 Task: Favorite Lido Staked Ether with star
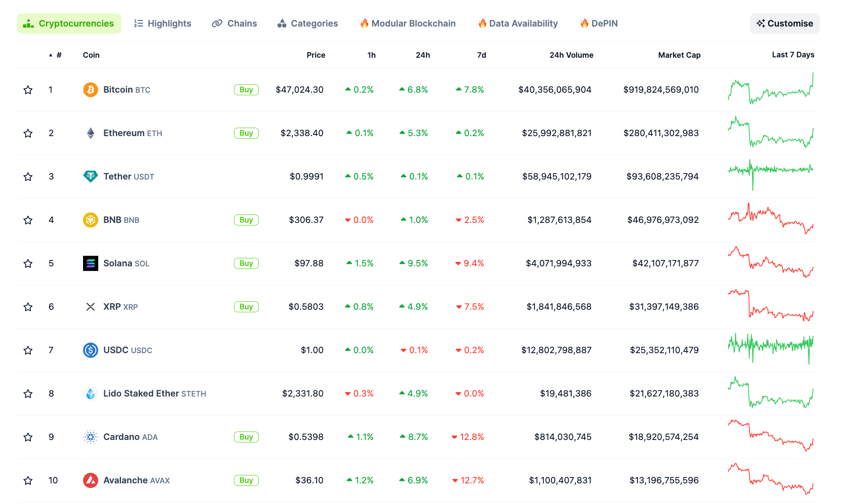[x=28, y=394]
